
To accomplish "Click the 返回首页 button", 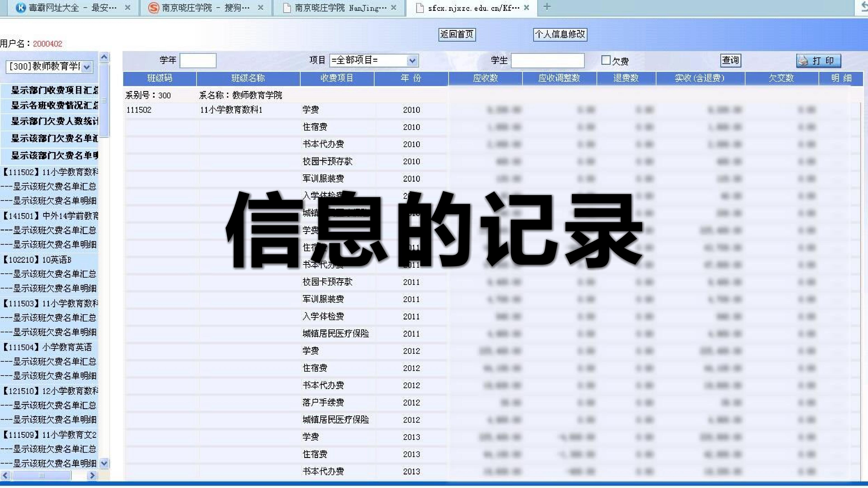I will coord(457,34).
